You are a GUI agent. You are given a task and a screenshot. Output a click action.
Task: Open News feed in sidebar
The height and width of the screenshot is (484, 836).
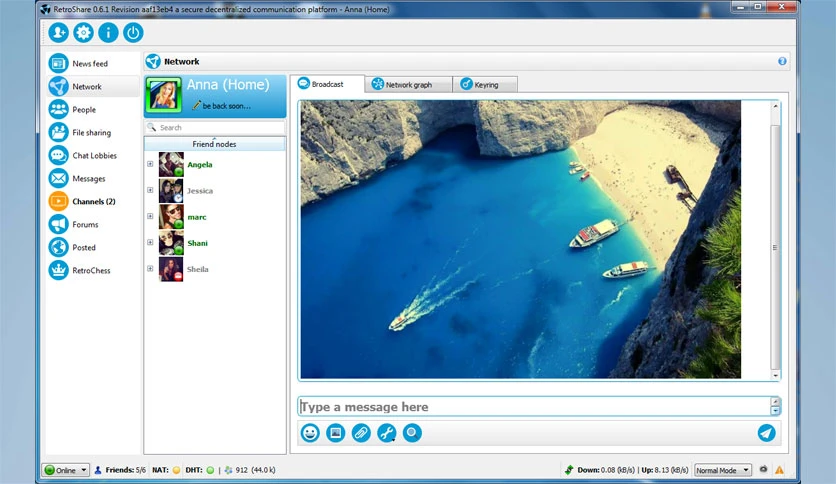[x=93, y=63]
